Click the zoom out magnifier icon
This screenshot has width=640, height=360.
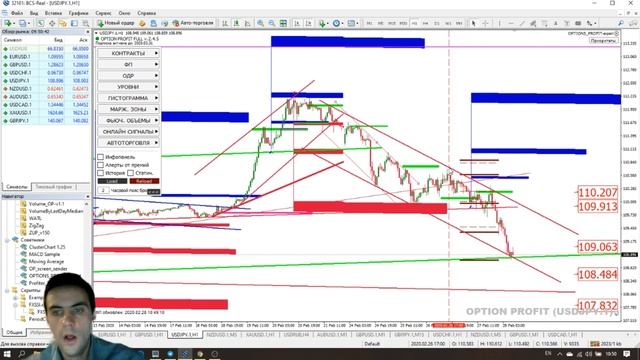pos(272,23)
